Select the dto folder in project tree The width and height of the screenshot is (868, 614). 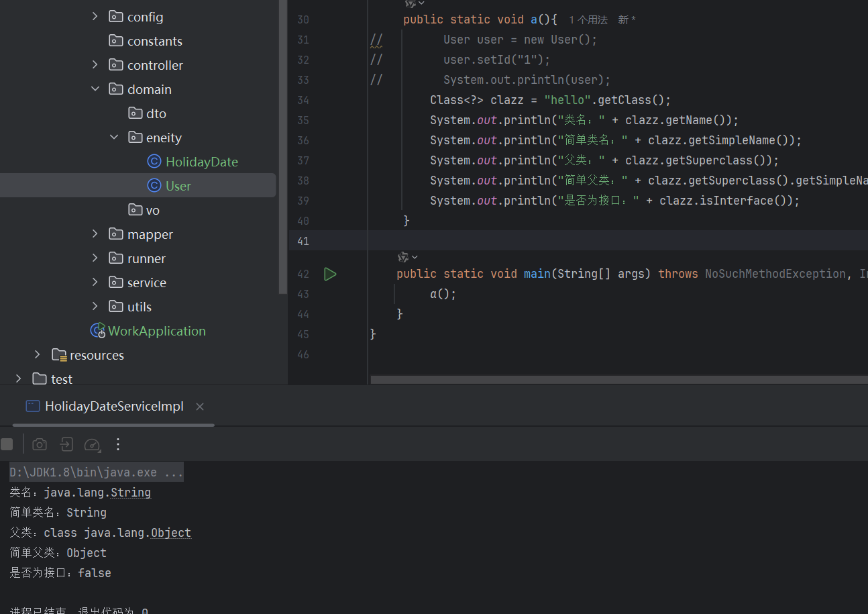155,113
